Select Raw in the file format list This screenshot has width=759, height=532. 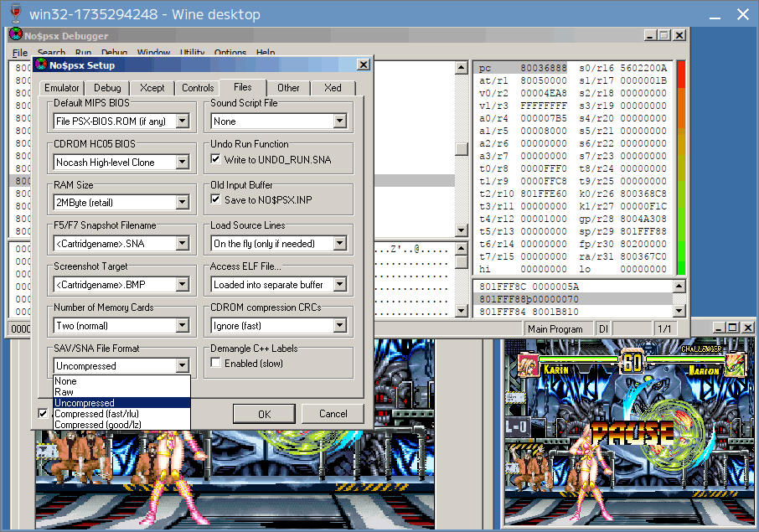click(121, 391)
